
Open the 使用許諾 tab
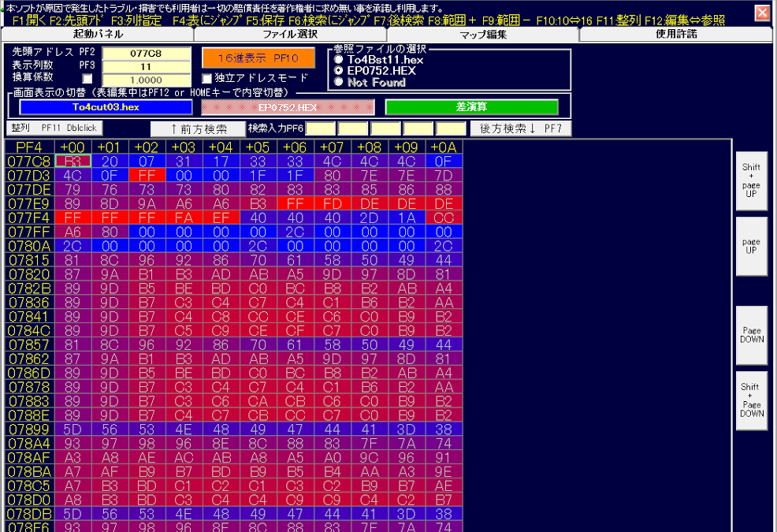click(676, 34)
